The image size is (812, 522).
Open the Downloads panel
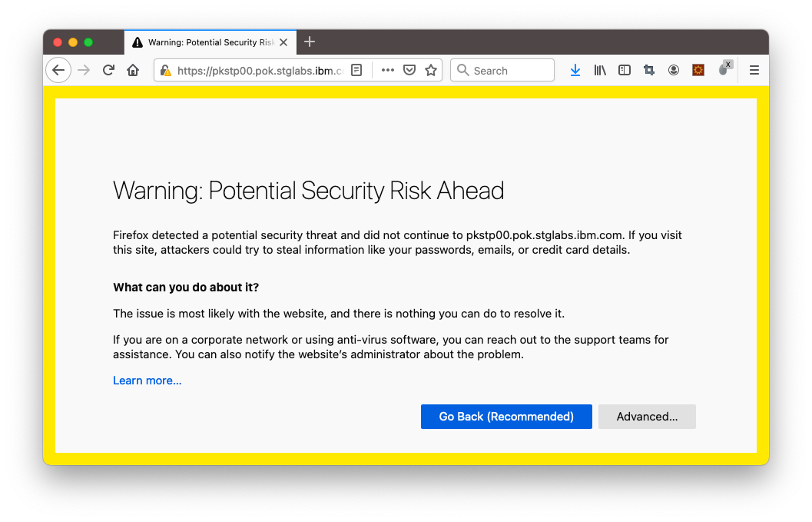[x=575, y=70]
